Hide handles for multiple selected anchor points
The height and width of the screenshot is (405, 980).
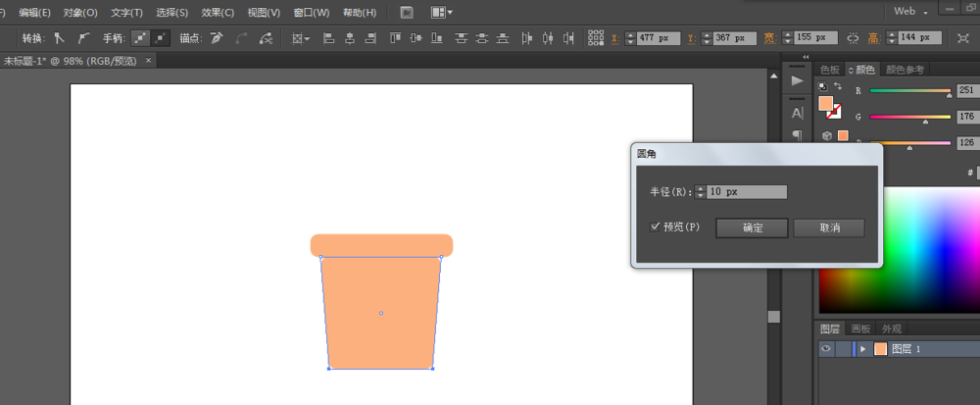(161, 39)
